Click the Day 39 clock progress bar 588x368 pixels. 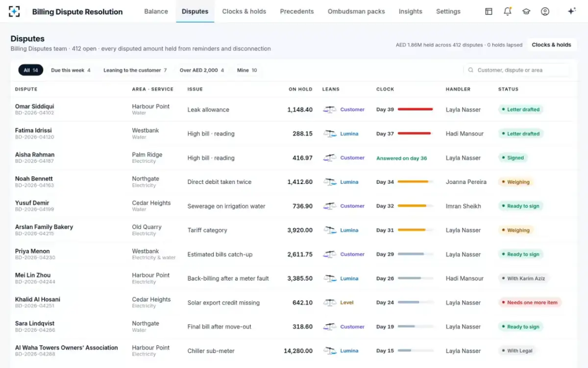pyautogui.click(x=416, y=109)
